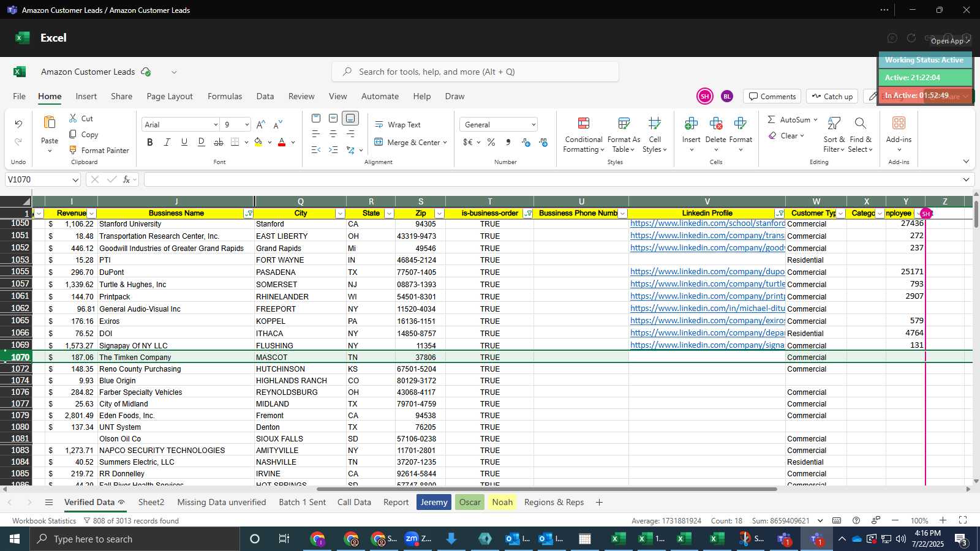Click the Catch up button
The height and width of the screenshot is (551, 980).
tap(832, 96)
